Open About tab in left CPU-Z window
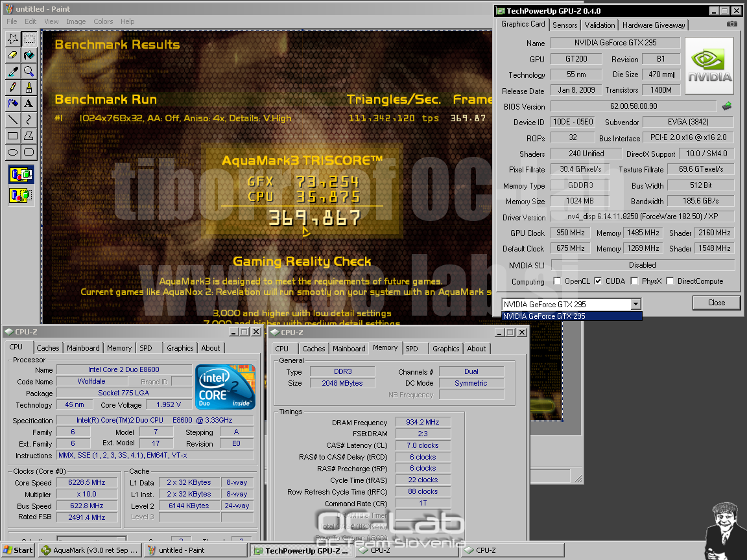Screen dimensions: 747x560 [x=211, y=348]
